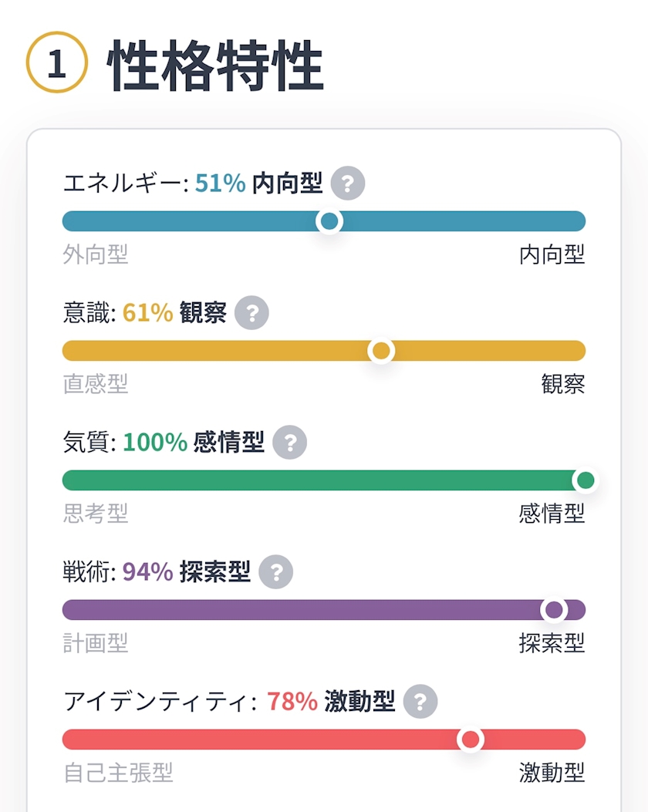Click the 外向型 label
Screen dimensions: 648x812
pyautogui.click(x=96, y=255)
